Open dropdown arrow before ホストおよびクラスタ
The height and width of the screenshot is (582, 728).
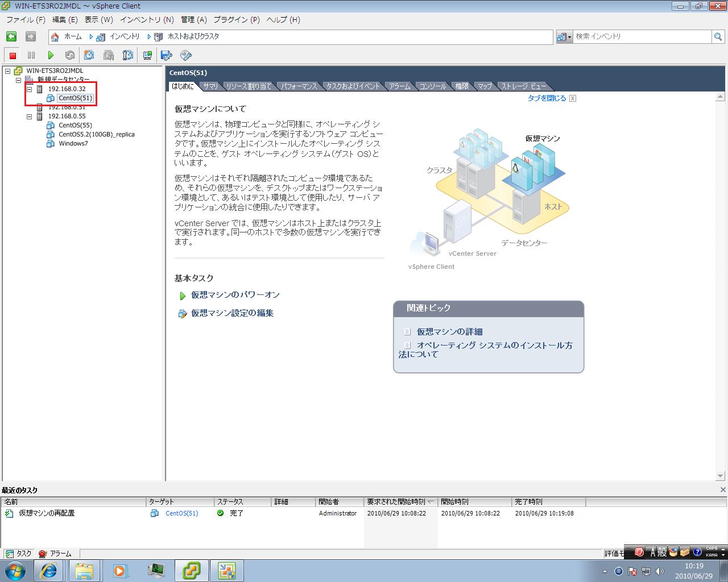click(x=149, y=36)
